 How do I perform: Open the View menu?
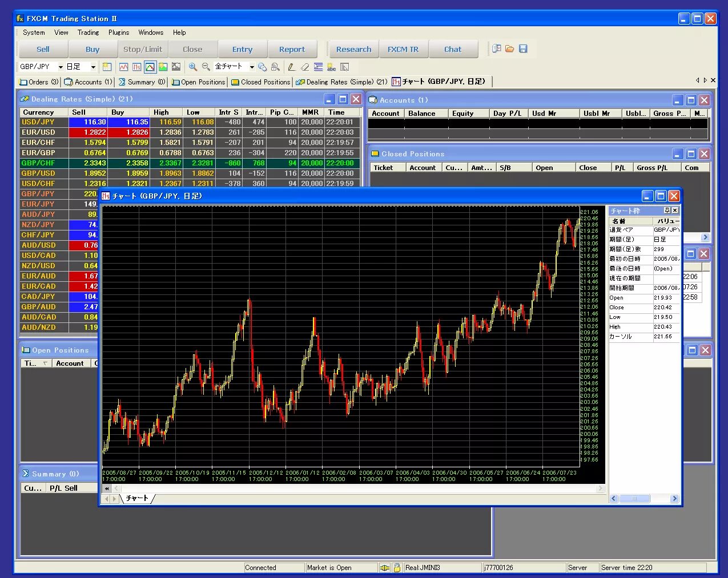pyautogui.click(x=61, y=33)
